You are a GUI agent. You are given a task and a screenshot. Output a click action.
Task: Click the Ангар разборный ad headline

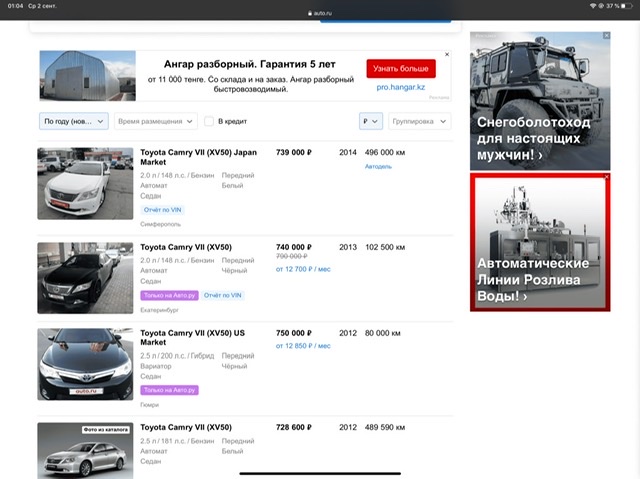pyautogui.click(x=249, y=64)
